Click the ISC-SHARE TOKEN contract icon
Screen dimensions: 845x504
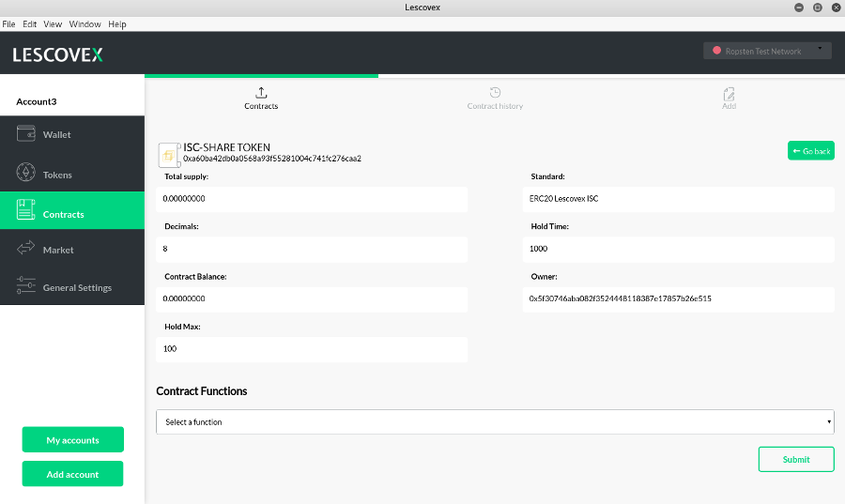click(x=169, y=155)
